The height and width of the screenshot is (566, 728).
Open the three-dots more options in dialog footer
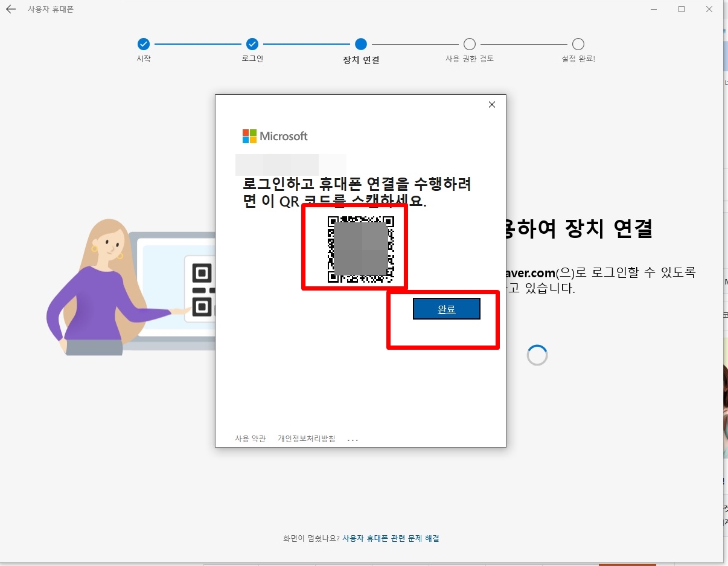353,440
